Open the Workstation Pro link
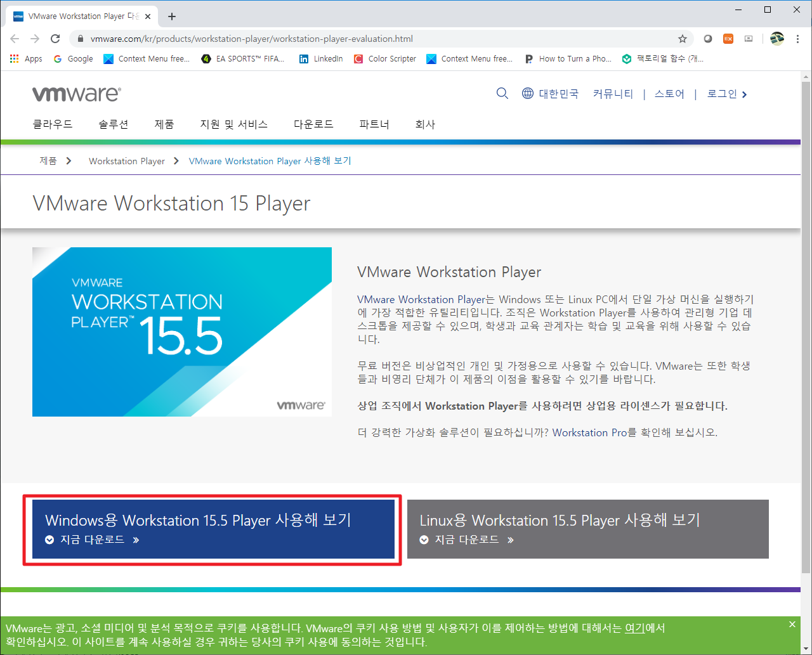Screen dimensions: 812x655 589,432
